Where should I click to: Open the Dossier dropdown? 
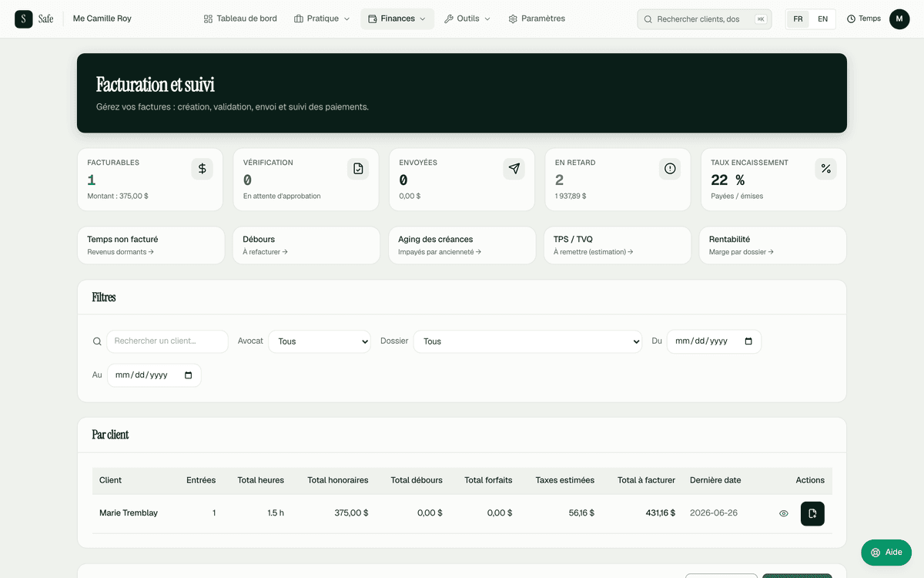(527, 341)
